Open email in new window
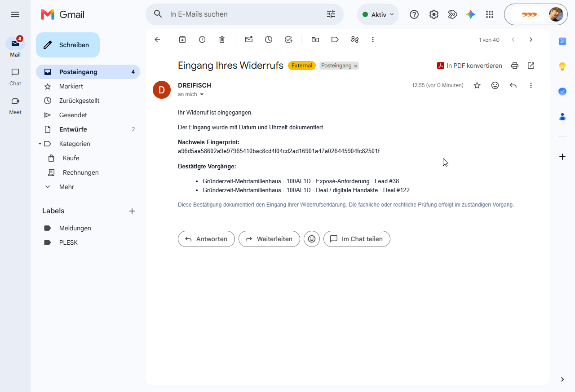 click(x=531, y=66)
